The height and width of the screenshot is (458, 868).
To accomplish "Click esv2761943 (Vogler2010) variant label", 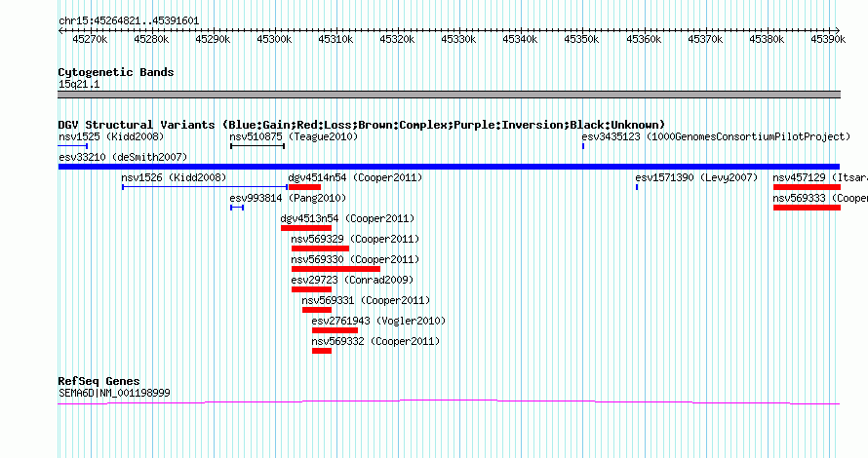I will click(378, 321).
